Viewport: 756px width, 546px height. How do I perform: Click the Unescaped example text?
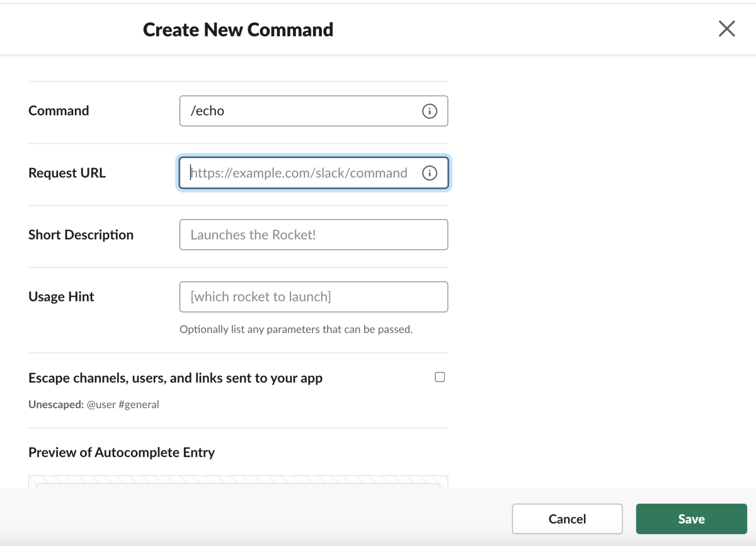tap(94, 404)
